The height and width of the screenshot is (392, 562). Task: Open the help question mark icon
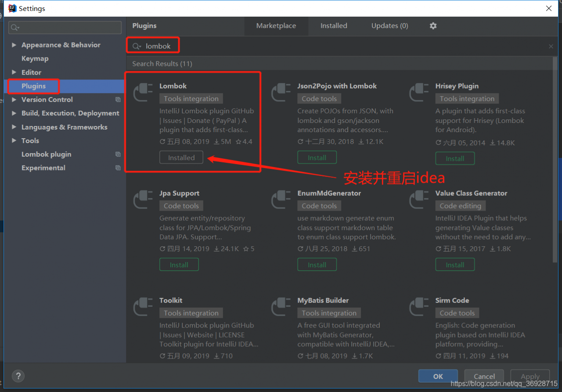(18, 376)
